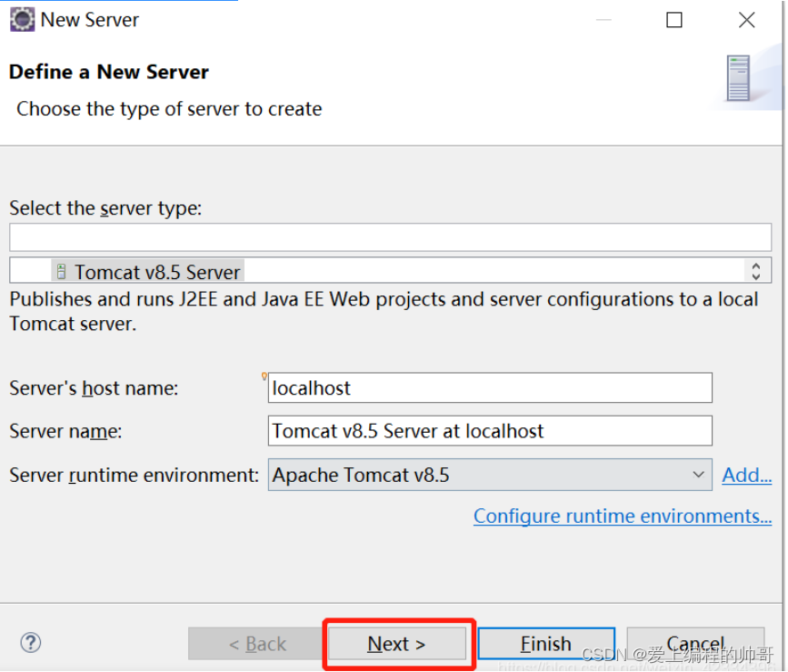Click the server list scroll arrows
Viewport: 788px width, 672px height.
[x=756, y=271]
